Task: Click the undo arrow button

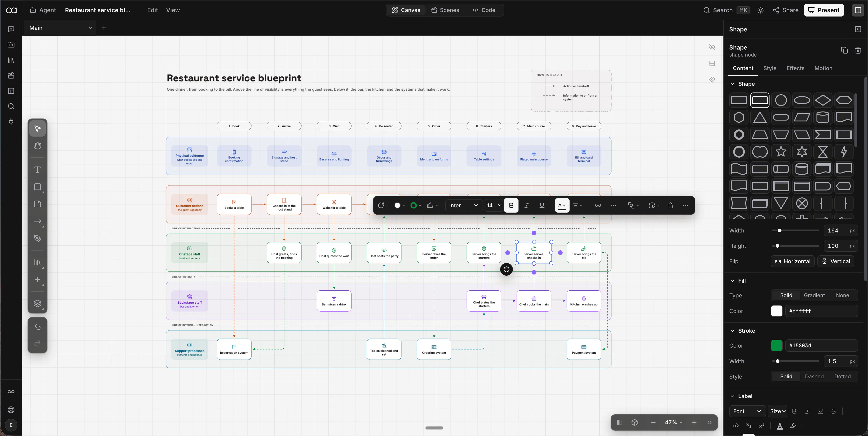Action: point(38,327)
